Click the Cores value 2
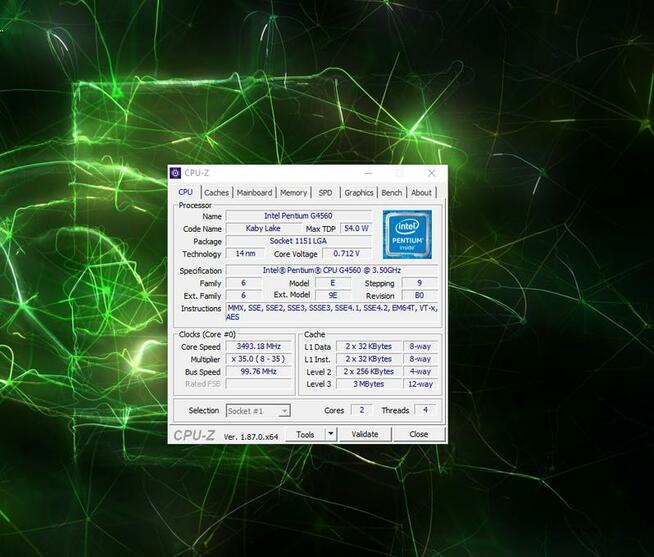654x557 pixels. click(x=362, y=410)
